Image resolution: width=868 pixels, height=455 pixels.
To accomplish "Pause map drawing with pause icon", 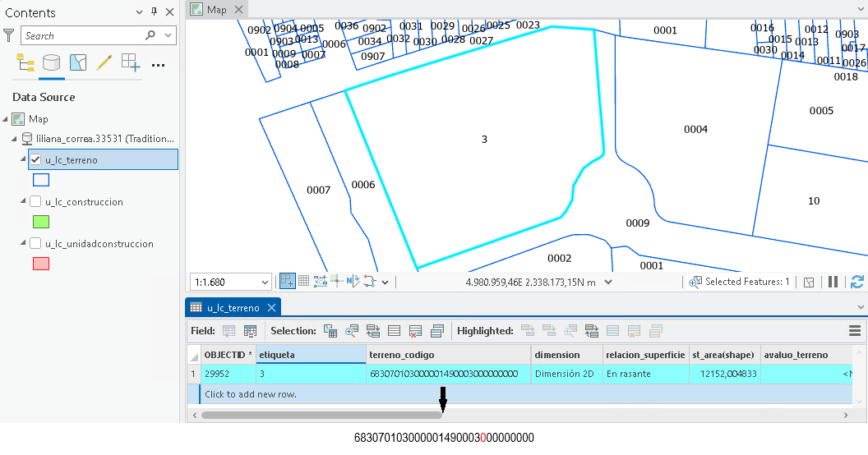I will [833, 282].
